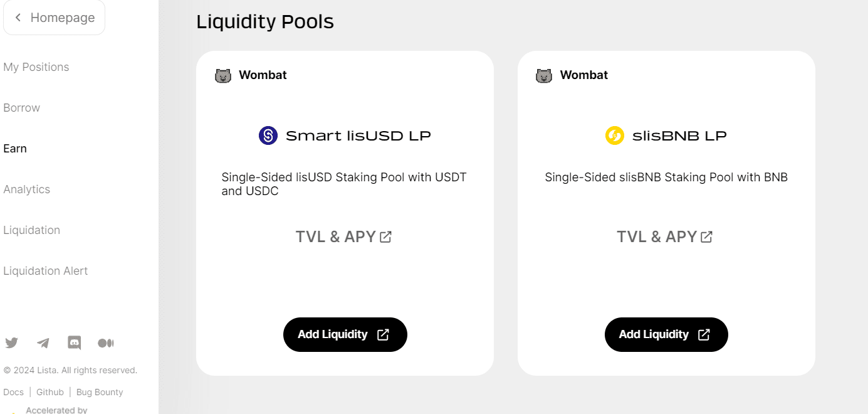The image size is (868, 414).
Task: Add Liquidity to slisBNB LP
Action: tap(666, 334)
